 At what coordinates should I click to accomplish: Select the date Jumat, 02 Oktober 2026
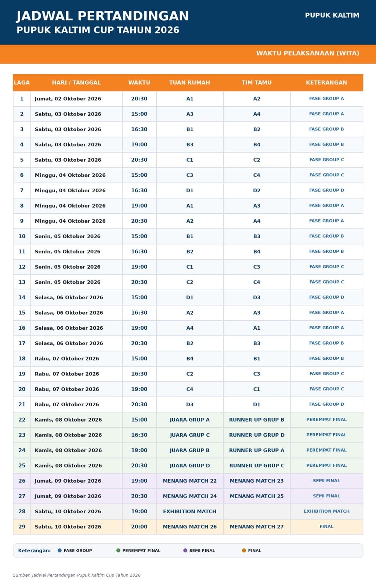68,99
